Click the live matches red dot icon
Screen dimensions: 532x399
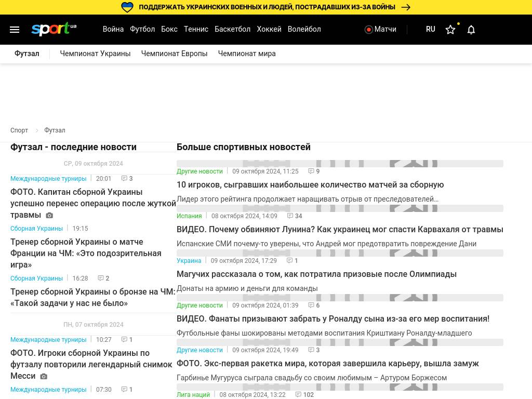point(369,30)
